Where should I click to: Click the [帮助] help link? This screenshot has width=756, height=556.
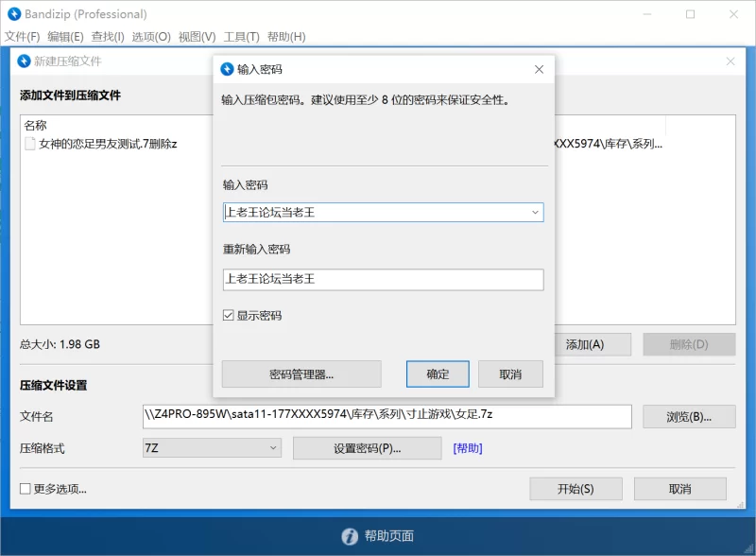(x=468, y=447)
